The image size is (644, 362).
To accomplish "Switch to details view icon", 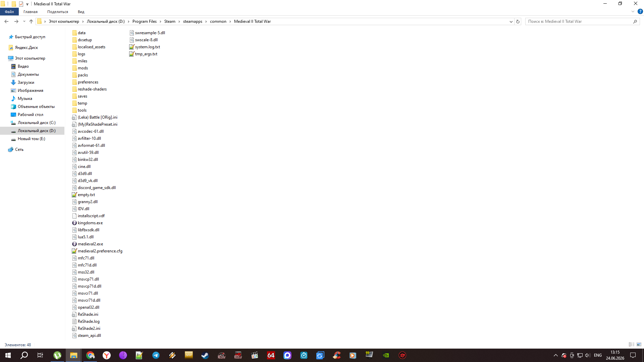I will 632,345.
